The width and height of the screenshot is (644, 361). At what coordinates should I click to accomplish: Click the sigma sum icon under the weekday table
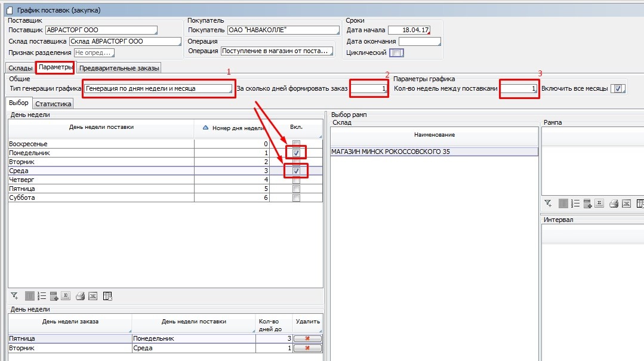[66, 295]
